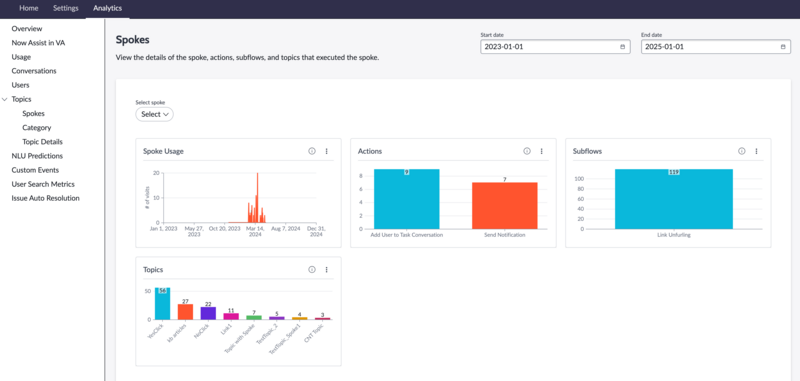This screenshot has width=800, height=381.
Task: Click the Link1 bar with 11
Action: tap(231, 316)
